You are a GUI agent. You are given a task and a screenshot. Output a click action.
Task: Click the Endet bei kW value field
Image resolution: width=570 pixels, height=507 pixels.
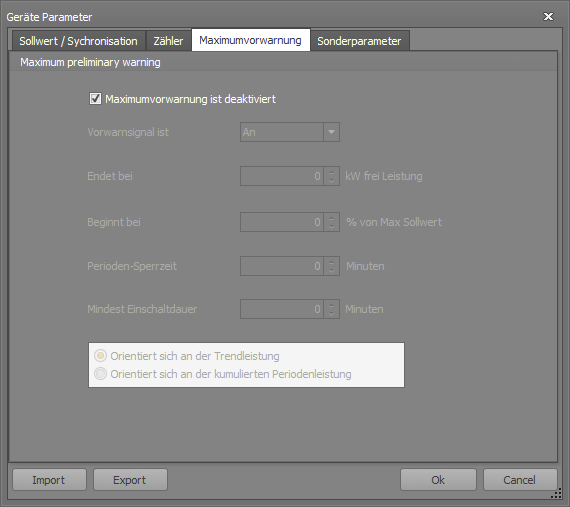pos(282,176)
